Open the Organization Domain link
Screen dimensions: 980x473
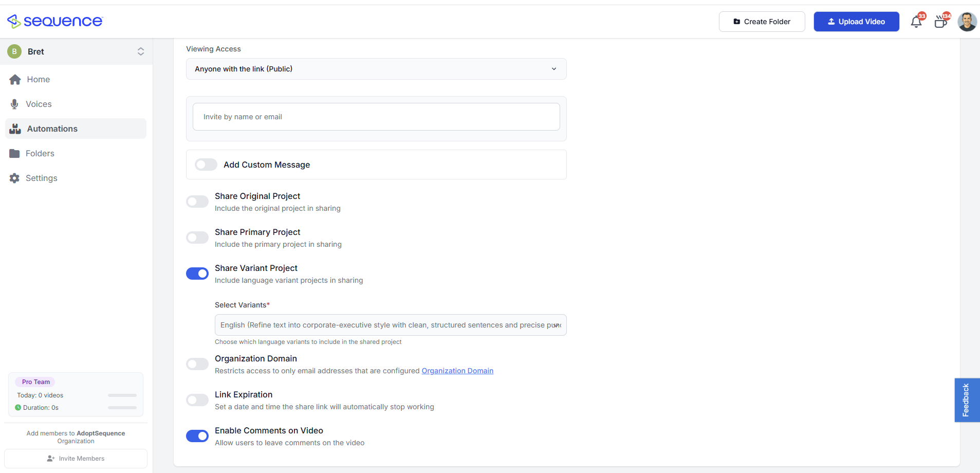[457, 371]
